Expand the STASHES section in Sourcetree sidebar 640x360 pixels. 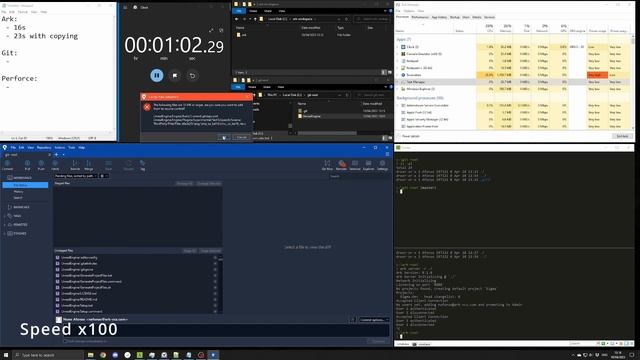coord(5,233)
